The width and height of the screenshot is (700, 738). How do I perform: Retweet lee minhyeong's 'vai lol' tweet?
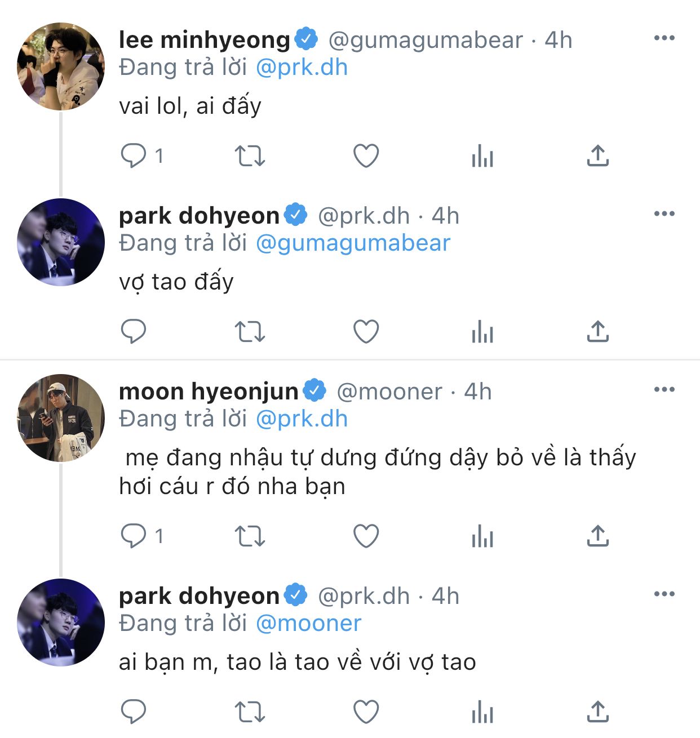coord(249,156)
